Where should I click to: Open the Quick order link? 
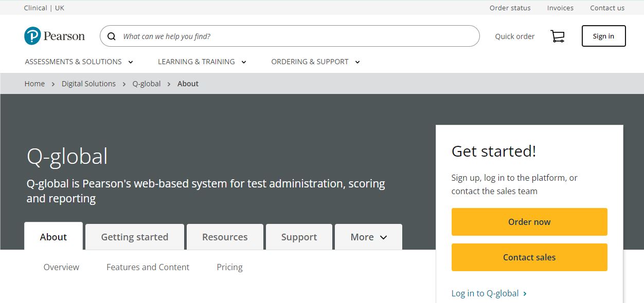tap(514, 36)
